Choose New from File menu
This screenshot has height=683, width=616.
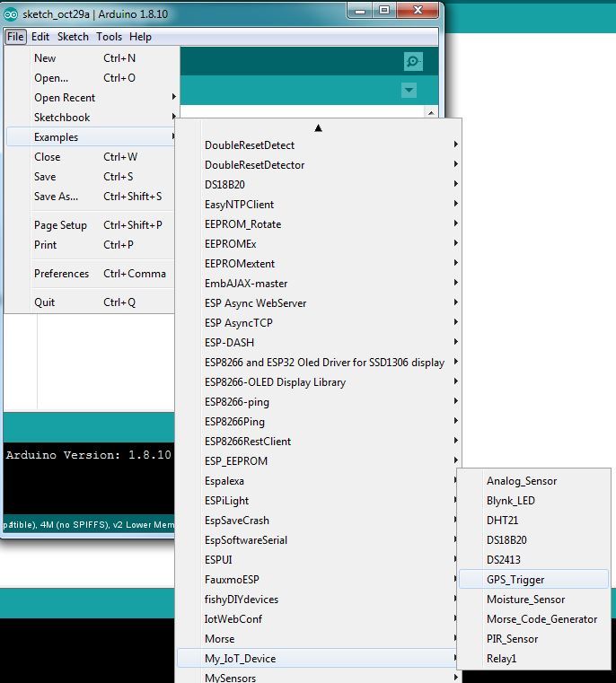pos(90,58)
